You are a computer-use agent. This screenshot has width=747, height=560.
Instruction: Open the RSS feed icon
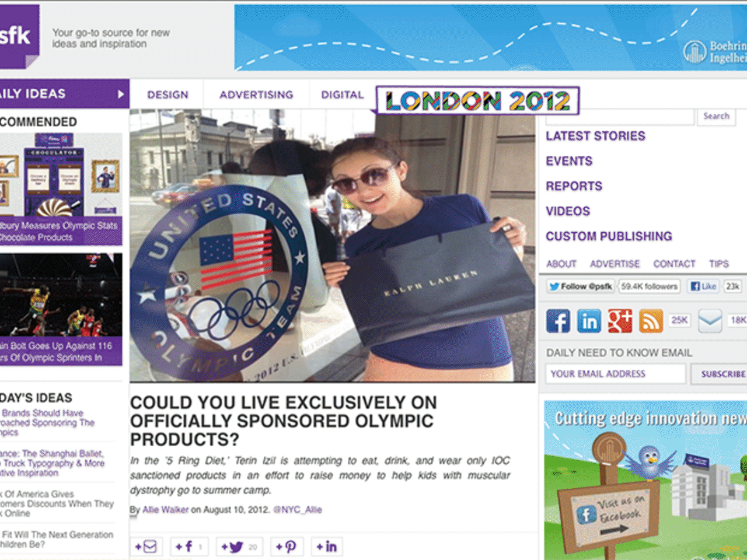(x=651, y=321)
